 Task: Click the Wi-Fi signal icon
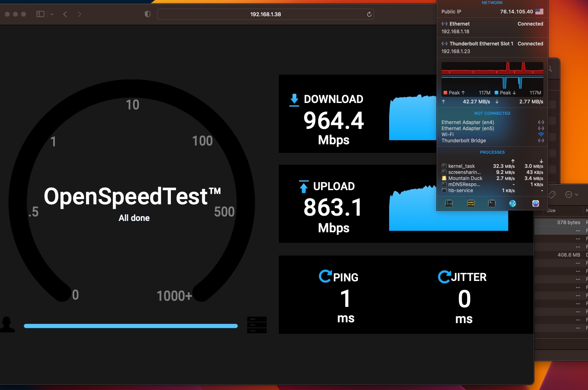coord(541,135)
